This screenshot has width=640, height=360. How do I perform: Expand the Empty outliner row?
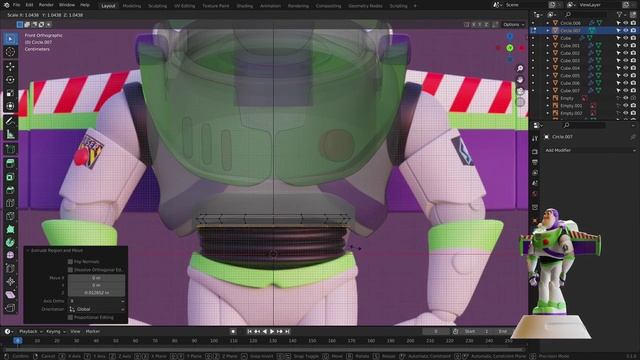548,98
